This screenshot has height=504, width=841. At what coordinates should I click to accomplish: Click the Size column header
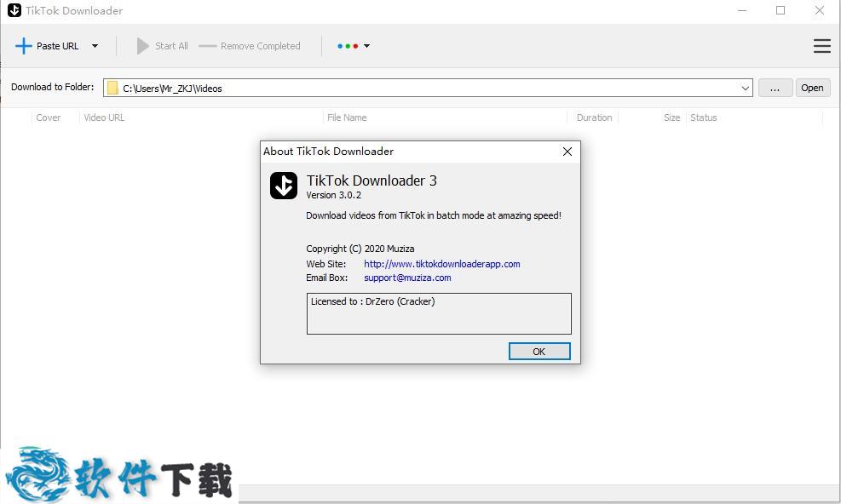click(671, 117)
